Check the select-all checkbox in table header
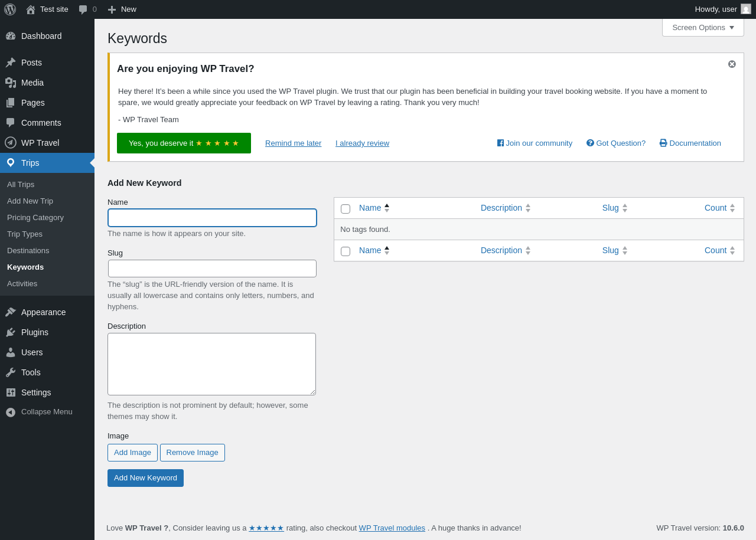Viewport: 756px width, 540px height. pyautogui.click(x=346, y=209)
